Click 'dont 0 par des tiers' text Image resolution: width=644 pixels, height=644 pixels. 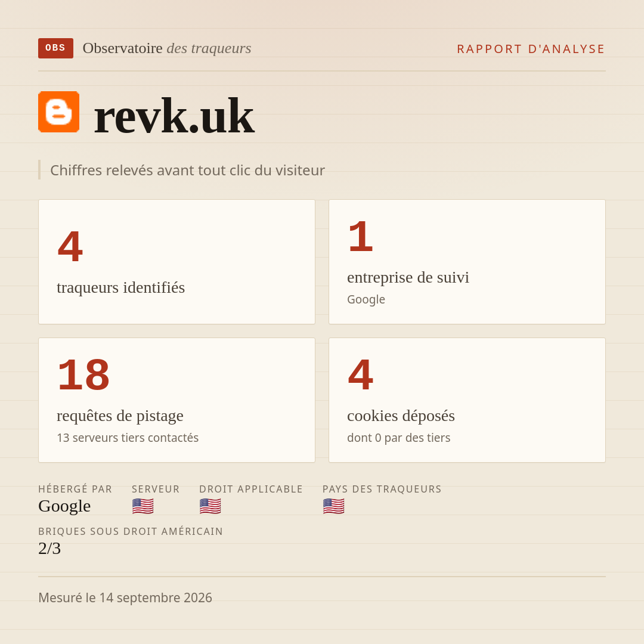pos(398,438)
